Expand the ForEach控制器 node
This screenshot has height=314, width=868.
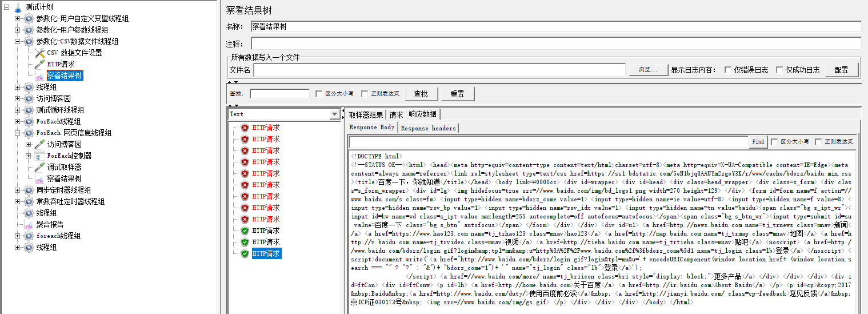coord(28,156)
